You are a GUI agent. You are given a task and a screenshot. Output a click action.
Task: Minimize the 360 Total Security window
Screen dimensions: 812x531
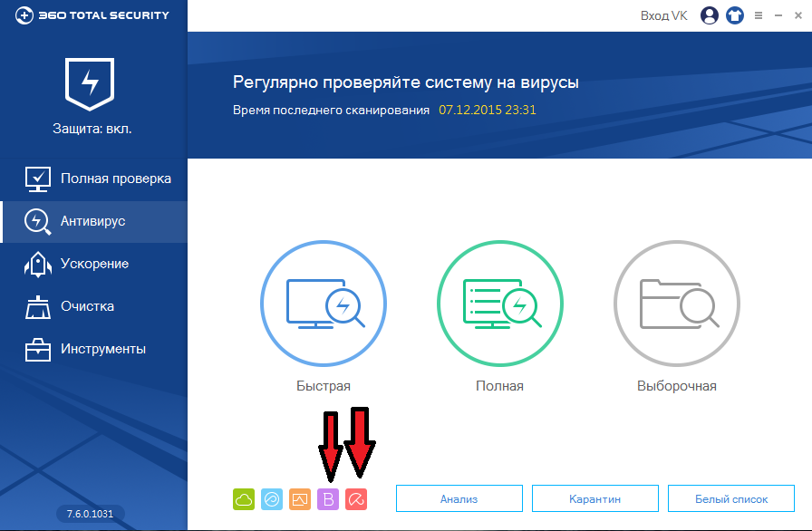pos(778,15)
